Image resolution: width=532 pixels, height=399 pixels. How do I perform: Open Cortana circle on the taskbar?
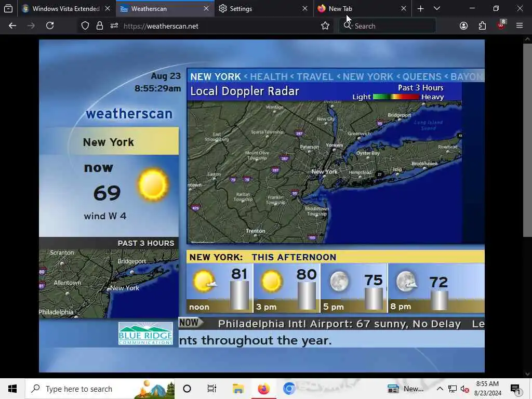pos(187,389)
